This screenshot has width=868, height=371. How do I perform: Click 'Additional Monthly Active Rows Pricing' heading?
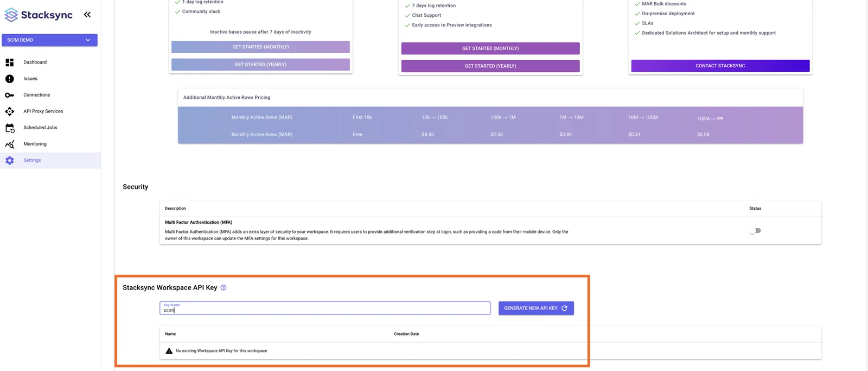(x=227, y=97)
